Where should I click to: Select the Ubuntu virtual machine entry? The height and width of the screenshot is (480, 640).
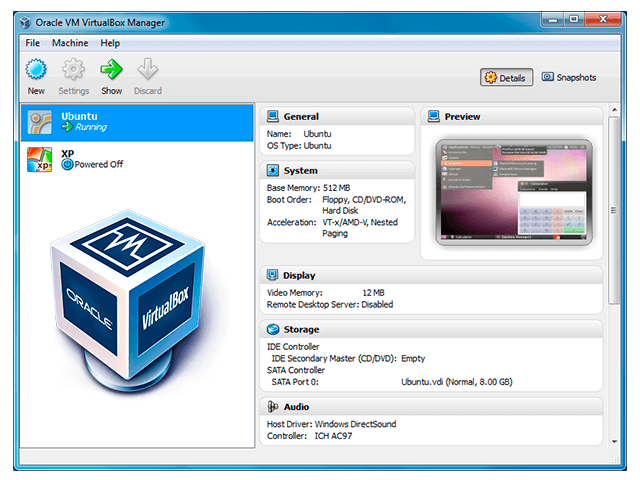pos(137,122)
